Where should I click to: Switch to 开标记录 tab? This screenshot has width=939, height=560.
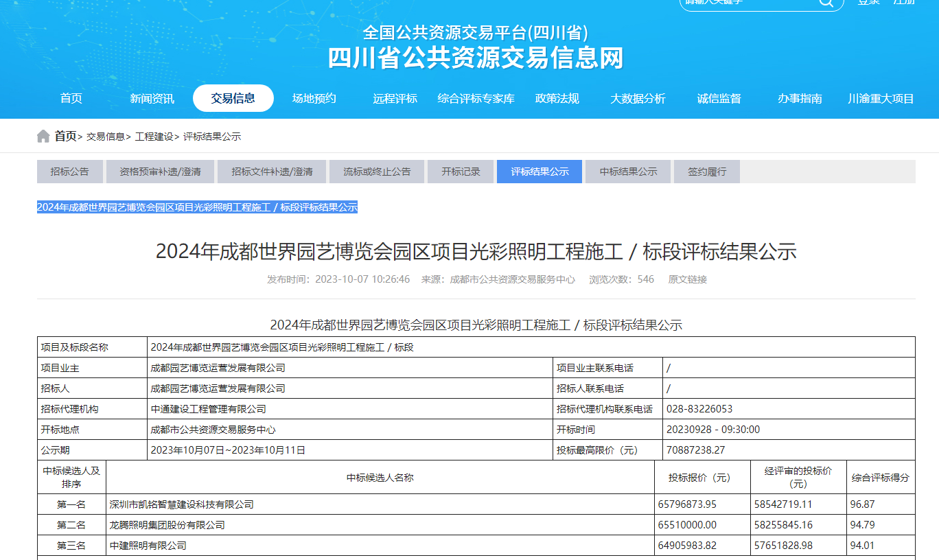click(x=461, y=172)
